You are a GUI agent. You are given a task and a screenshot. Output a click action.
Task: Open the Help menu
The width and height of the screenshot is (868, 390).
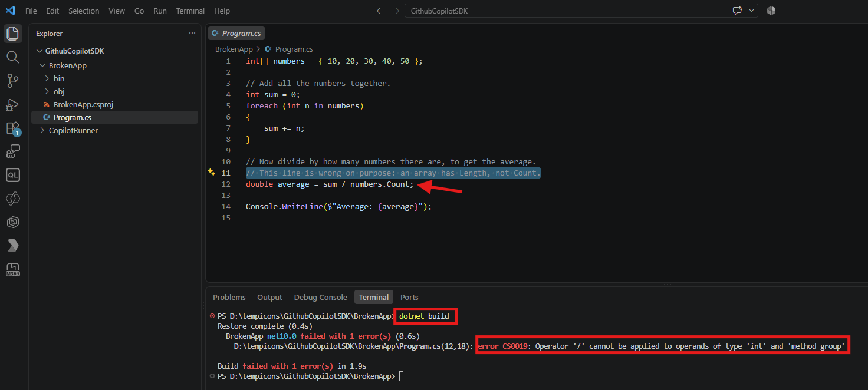(x=222, y=11)
